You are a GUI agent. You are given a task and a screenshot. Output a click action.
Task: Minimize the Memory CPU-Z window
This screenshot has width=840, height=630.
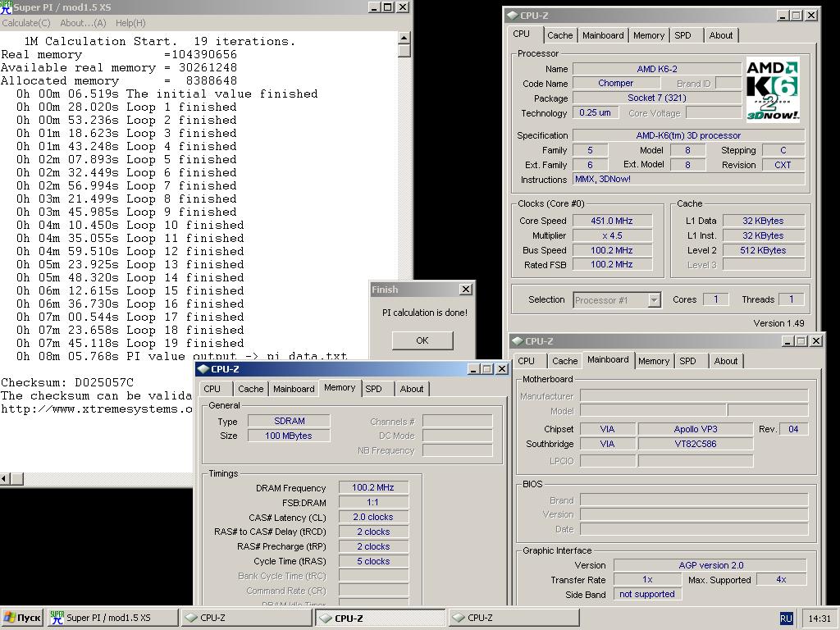point(473,369)
